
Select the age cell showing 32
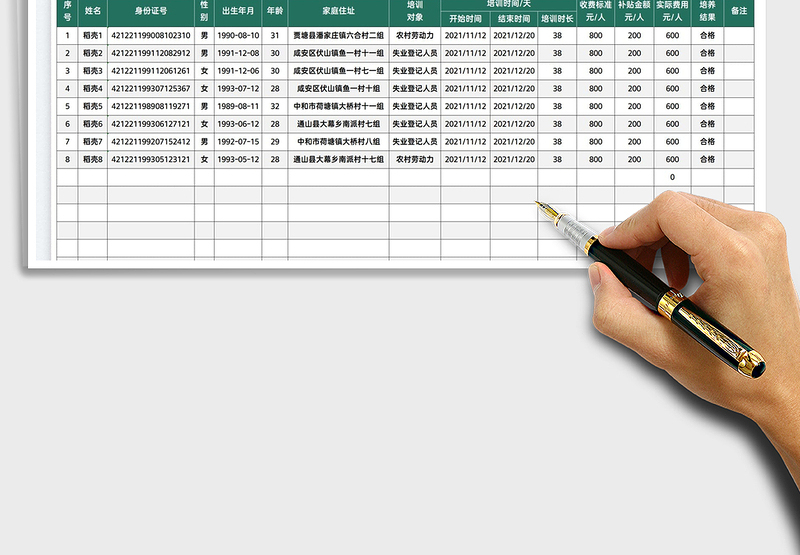click(x=275, y=106)
